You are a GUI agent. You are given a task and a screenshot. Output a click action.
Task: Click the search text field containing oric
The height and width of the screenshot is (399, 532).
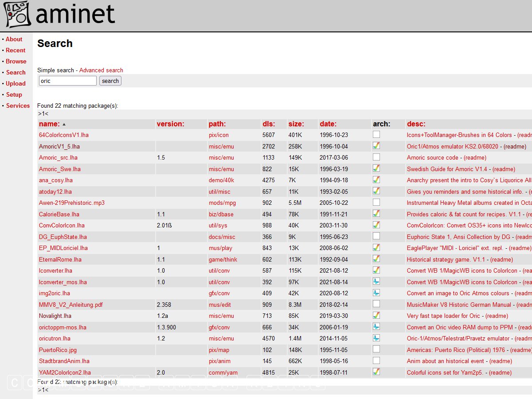pyautogui.click(x=67, y=81)
